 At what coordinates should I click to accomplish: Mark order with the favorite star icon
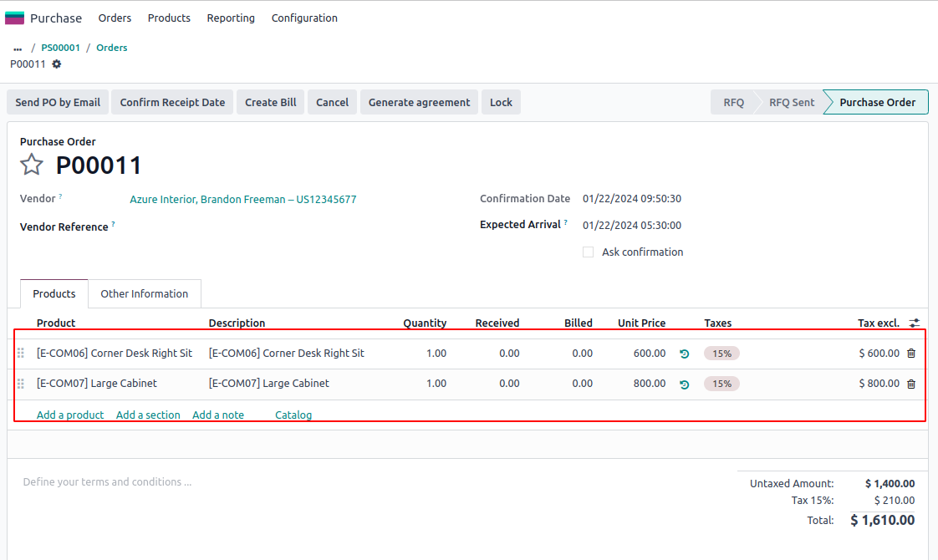pos(32,165)
